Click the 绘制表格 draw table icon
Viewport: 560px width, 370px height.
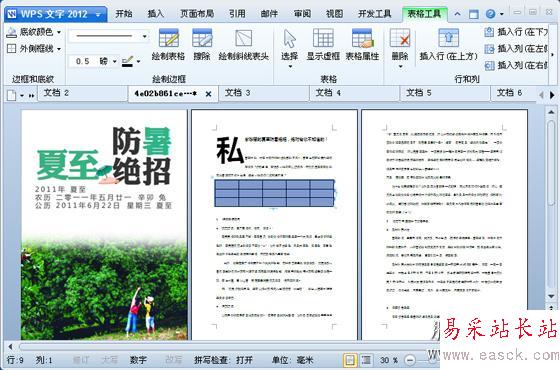pyautogui.click(x=168, y=38)
